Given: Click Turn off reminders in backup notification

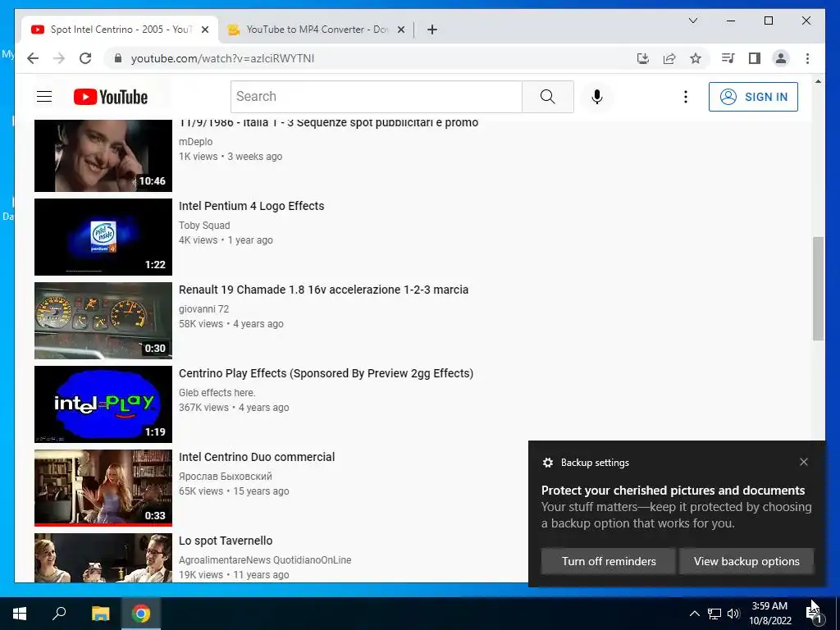Looking at the screenshot, I should click(x=609, y=561).
